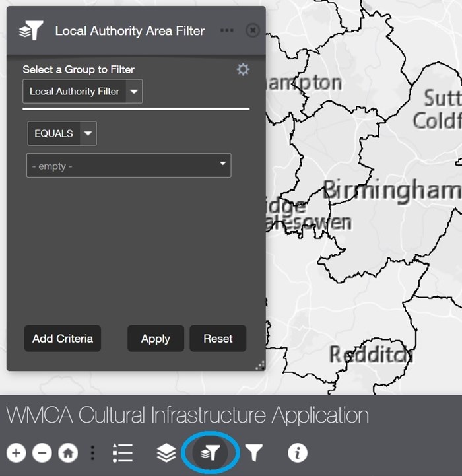Click the Reset button

point(218,339)
